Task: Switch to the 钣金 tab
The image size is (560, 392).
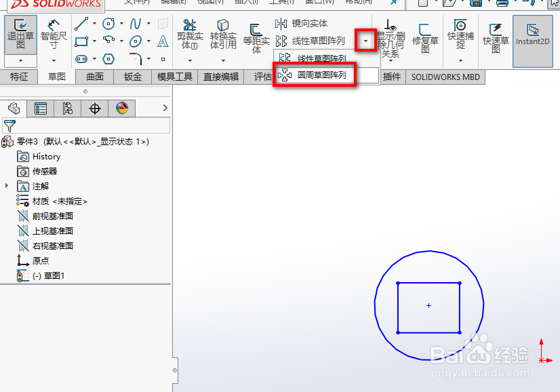Action: (x=132, y=77)
